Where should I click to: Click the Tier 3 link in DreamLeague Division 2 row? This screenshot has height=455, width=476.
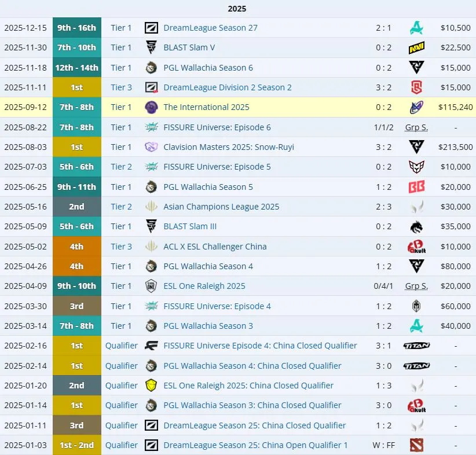pos(122,87)
